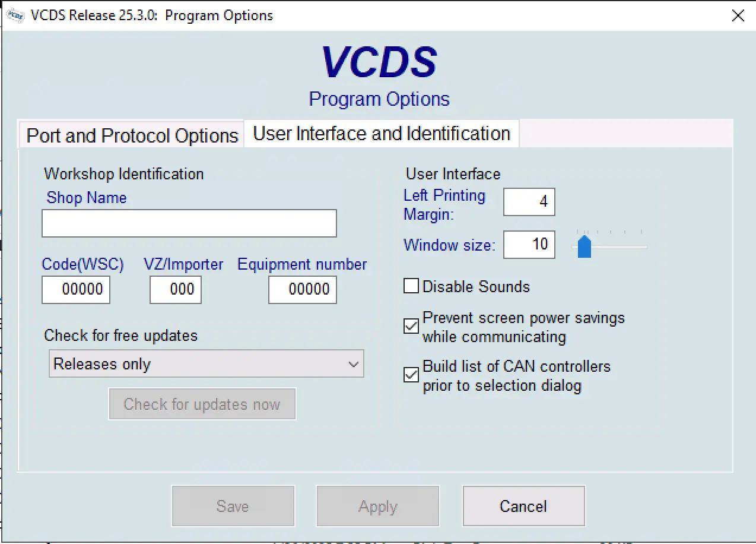Enable the Disable Sounds checkbox
This screenshot has width=756, height=544.
[x=411, y=286]
